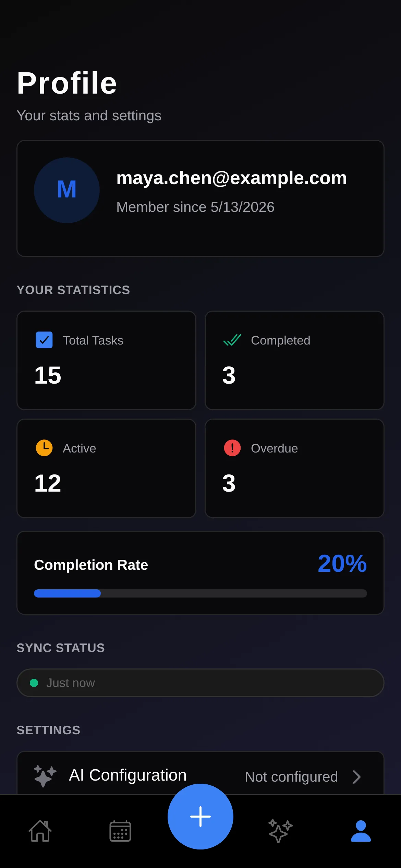Click the green double-check Completed icon

point(232,340)
